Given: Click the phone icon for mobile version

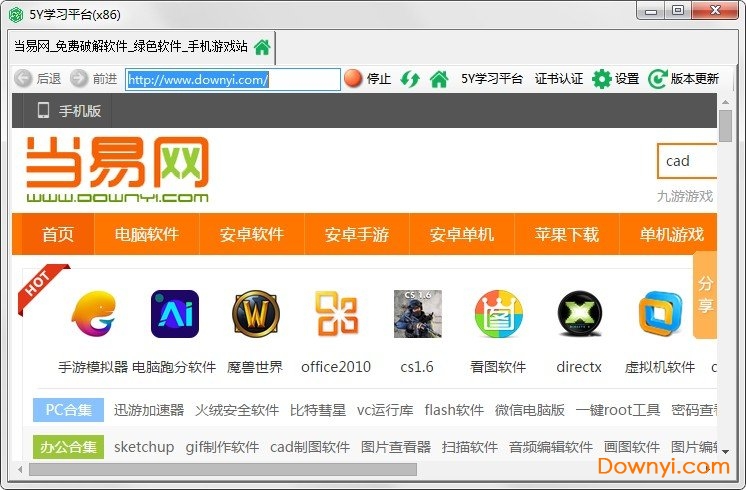Looking at the screenshot, I should coord(43,110).
